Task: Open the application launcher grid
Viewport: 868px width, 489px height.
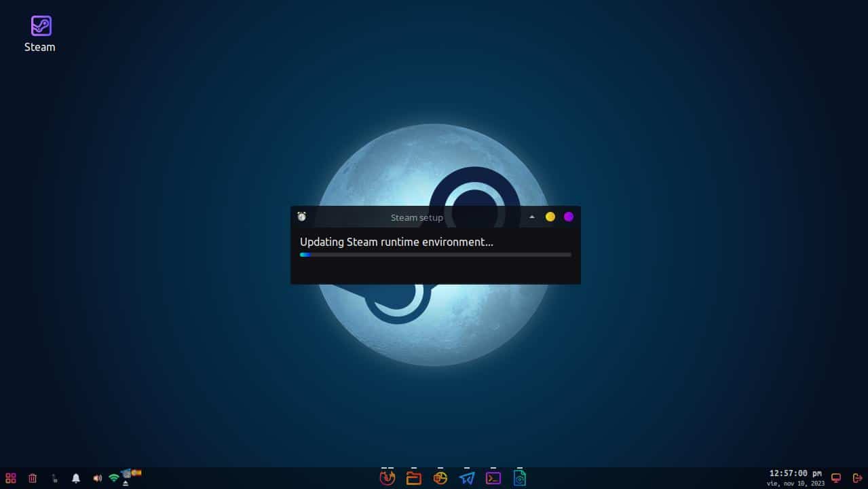Action: (x=11, y=478)
